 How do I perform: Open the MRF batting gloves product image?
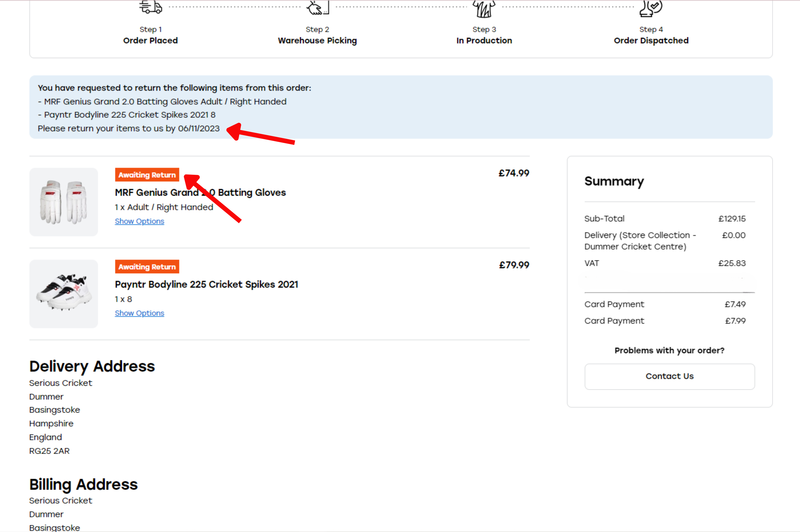tap(63, 202)
